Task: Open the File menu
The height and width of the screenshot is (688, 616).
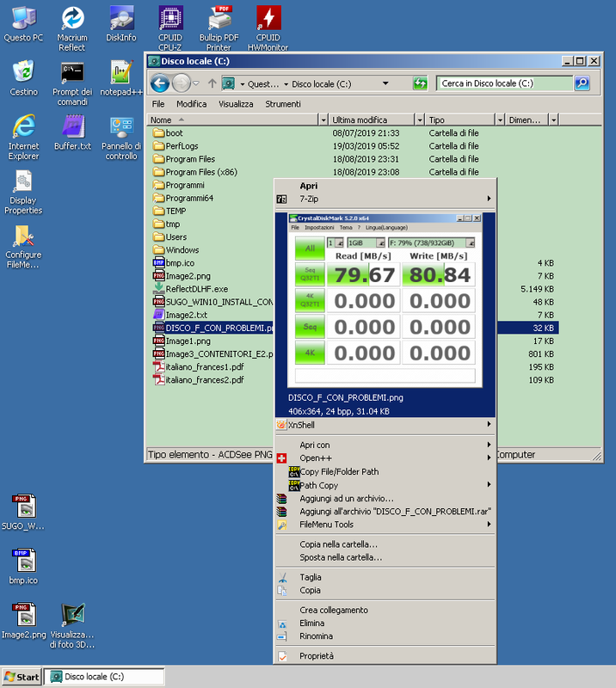Action: tap(158, 104)
